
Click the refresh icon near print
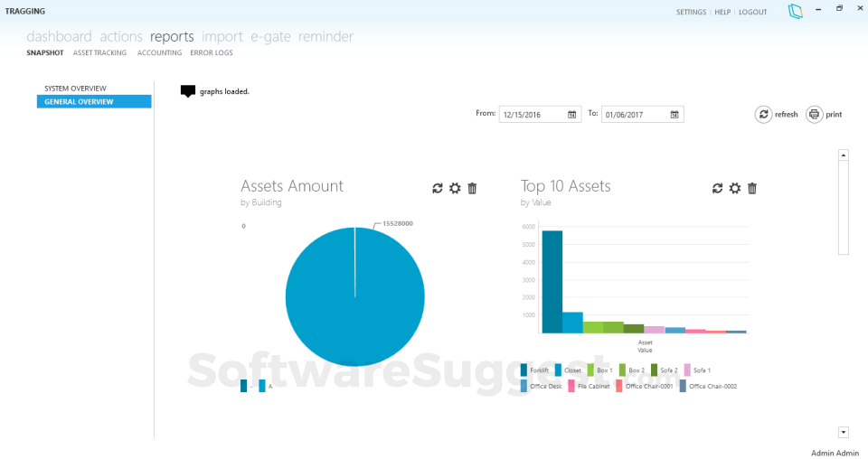click(763, 115)
